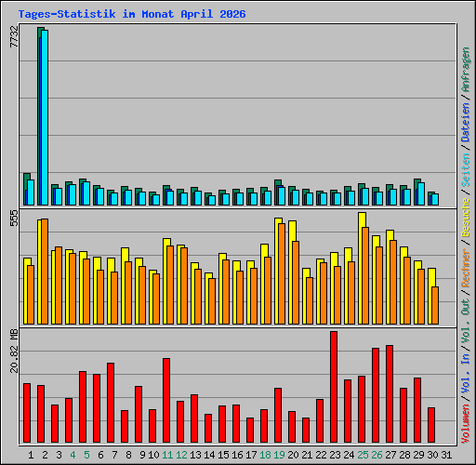Click the blue 'Vol. In' legend label

point(466,373)
